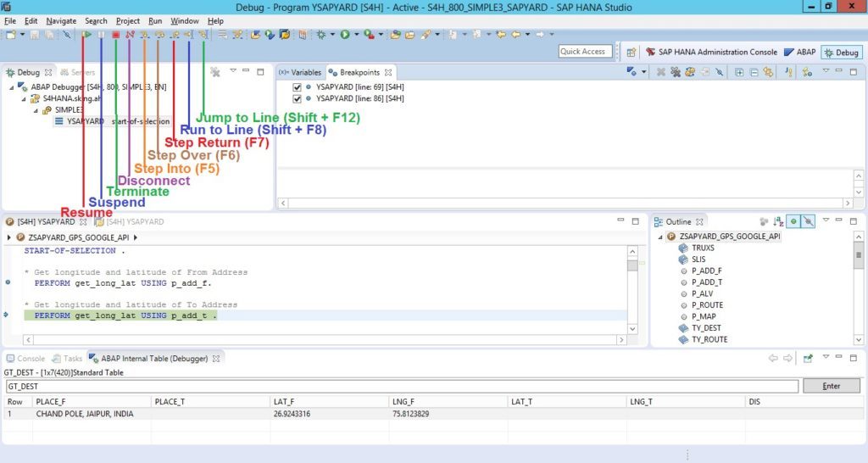Click the red Terminate toolbar icon

pyautogui.click(x=115, y=35)
